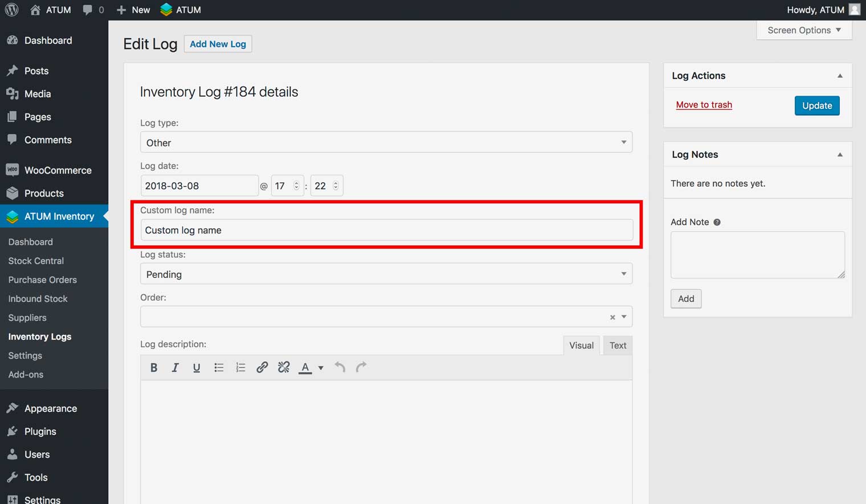
Task: Click the Add Note help question icon
Action: tap(717, 222)
